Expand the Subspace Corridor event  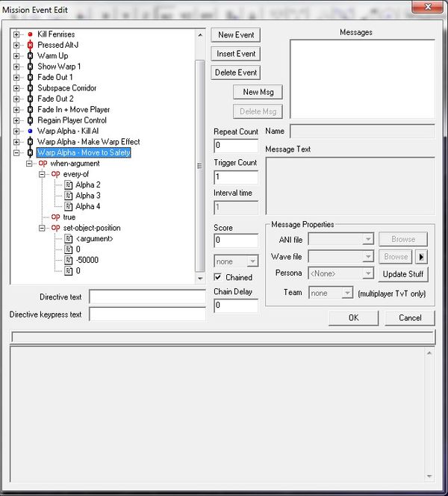pyautogui.click(x=17, y=88)
